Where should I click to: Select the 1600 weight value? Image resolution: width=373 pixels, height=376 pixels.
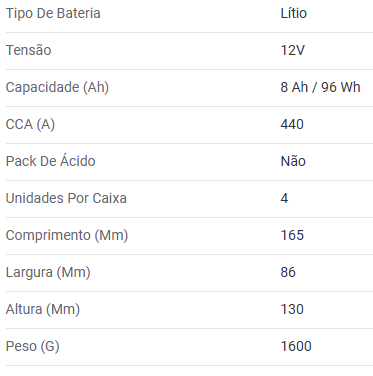pyautogui.click(x=296, y=346)
